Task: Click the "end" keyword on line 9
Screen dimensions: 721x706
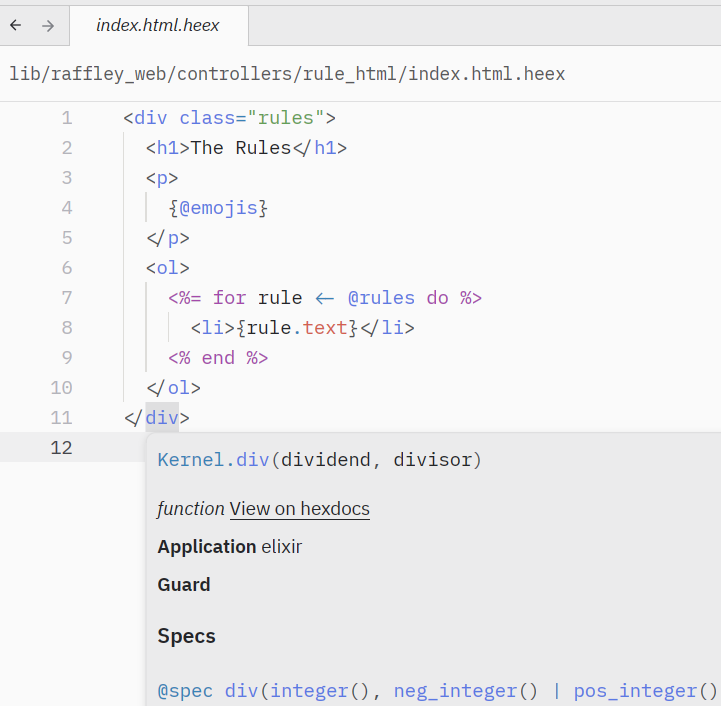Action: coord(218,358)
